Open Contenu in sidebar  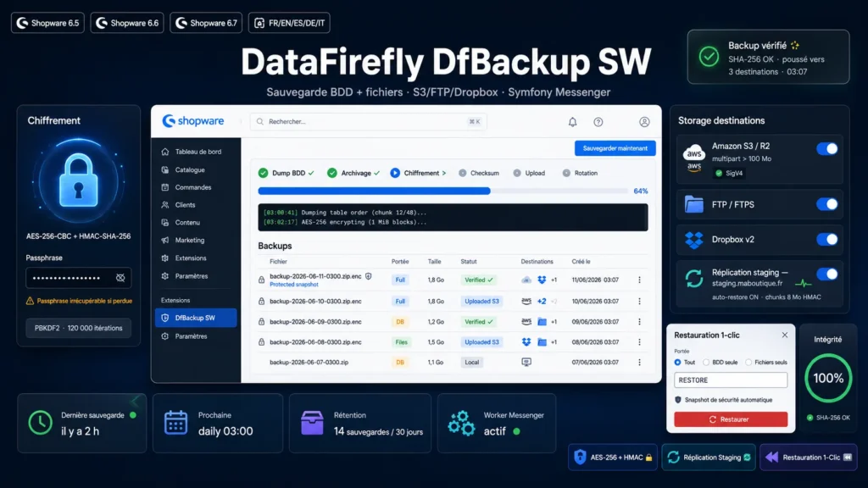pos(181,223)
